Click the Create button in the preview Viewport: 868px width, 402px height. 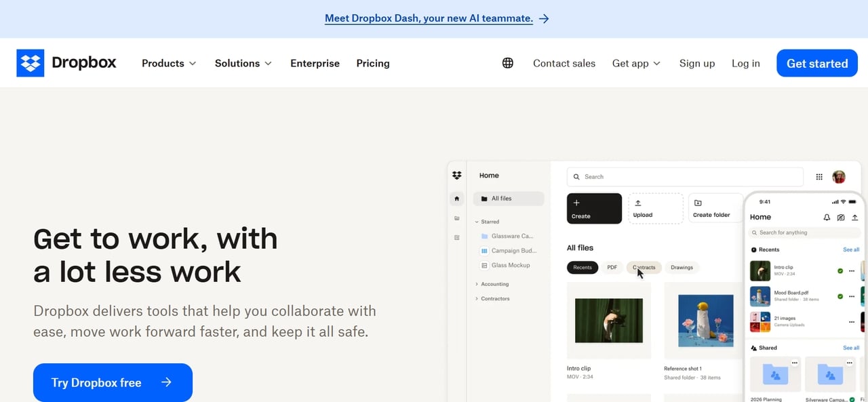click(595, 208)
